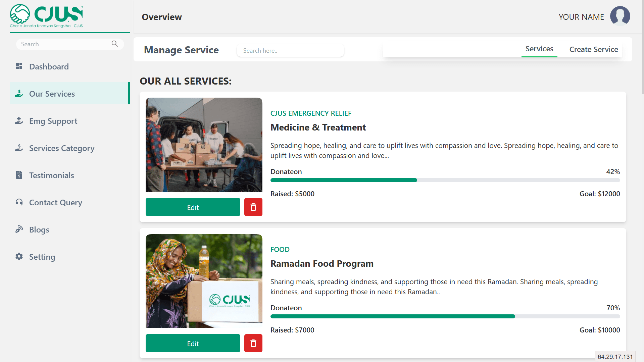Click the Medicine & Treatment donation progress bar
Image resolution: width=644 pixels, height=362 pixels.
coord(445,180)
